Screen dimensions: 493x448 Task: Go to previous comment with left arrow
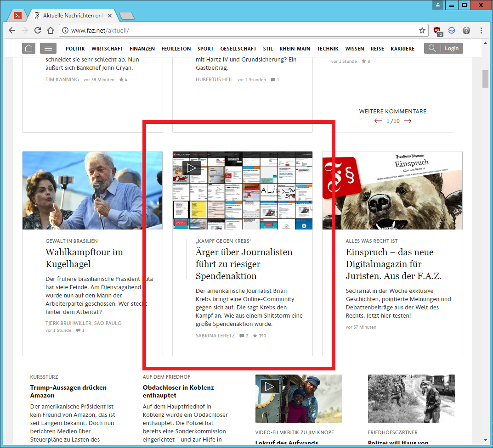pos(378,121)
